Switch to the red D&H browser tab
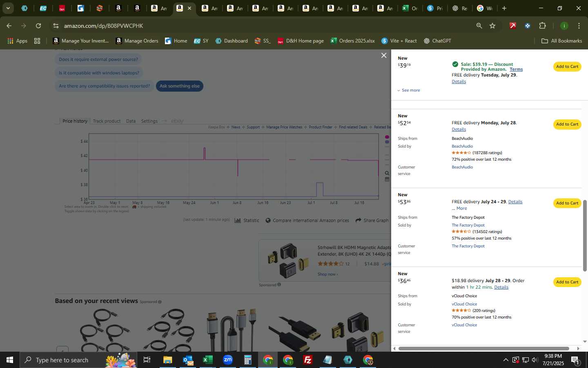 (62, 8)
